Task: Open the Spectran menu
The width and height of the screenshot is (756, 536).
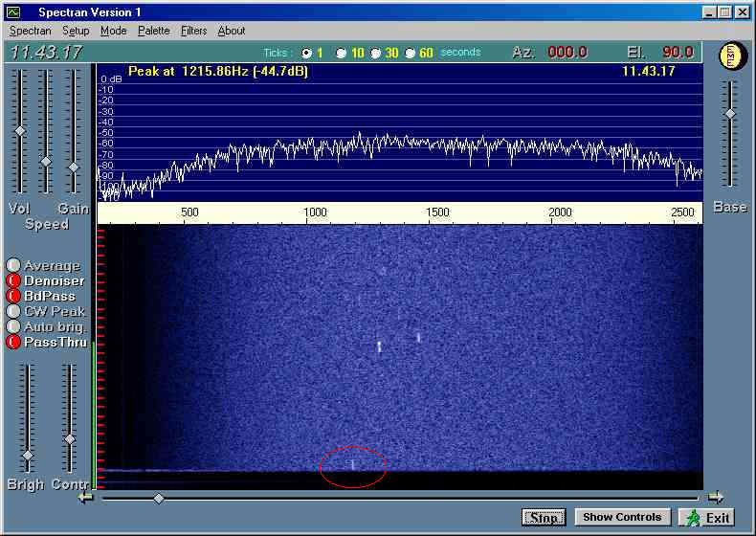Action: click(x=30, y=31)
